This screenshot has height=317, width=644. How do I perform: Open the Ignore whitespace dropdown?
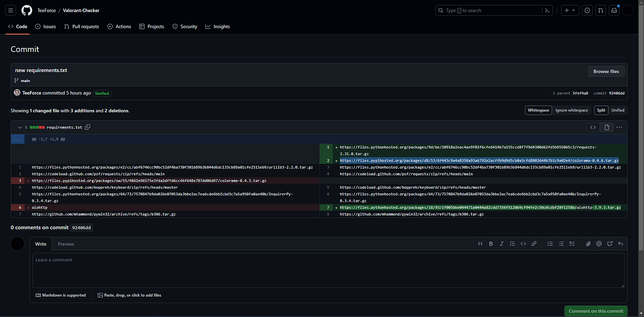pyautogui.click(x=572, y=110)
